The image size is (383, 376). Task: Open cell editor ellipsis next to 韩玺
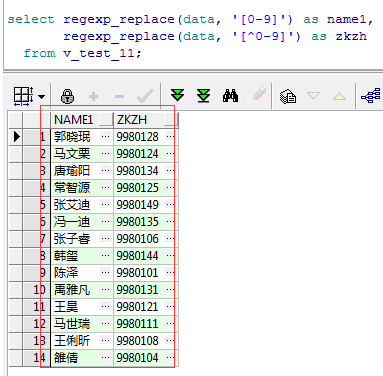click(x=105, y=255)
